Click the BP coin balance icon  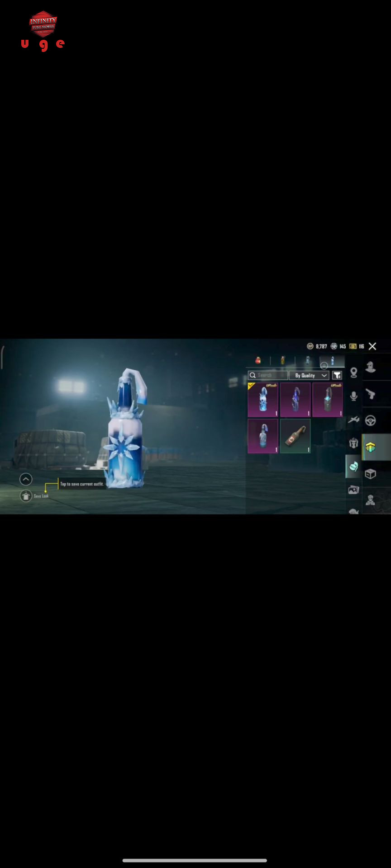(x=310, y=346)
